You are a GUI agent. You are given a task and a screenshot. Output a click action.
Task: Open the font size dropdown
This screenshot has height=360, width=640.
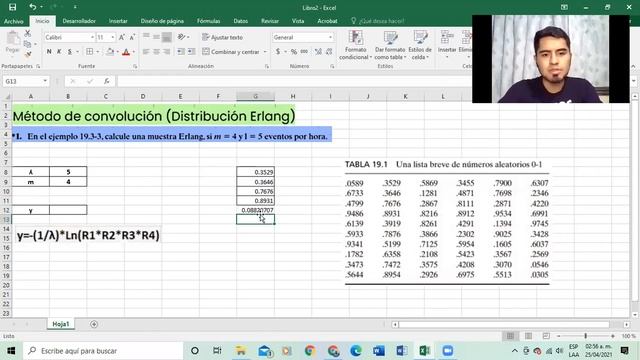click(x=113, y=37)
